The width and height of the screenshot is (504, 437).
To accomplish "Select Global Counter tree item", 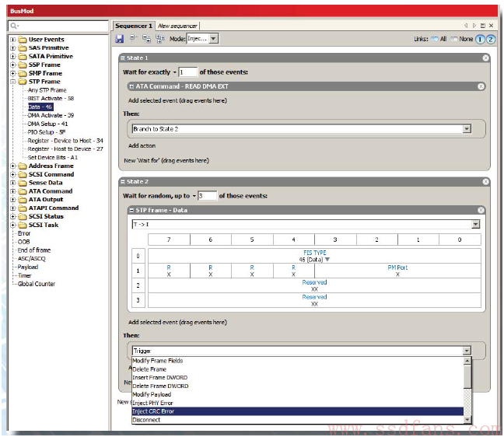I will (37, 284).
